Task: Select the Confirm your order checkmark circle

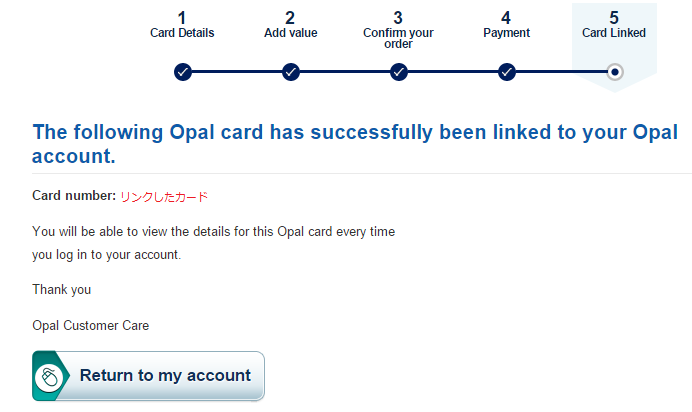Action: tap(399, 72)
